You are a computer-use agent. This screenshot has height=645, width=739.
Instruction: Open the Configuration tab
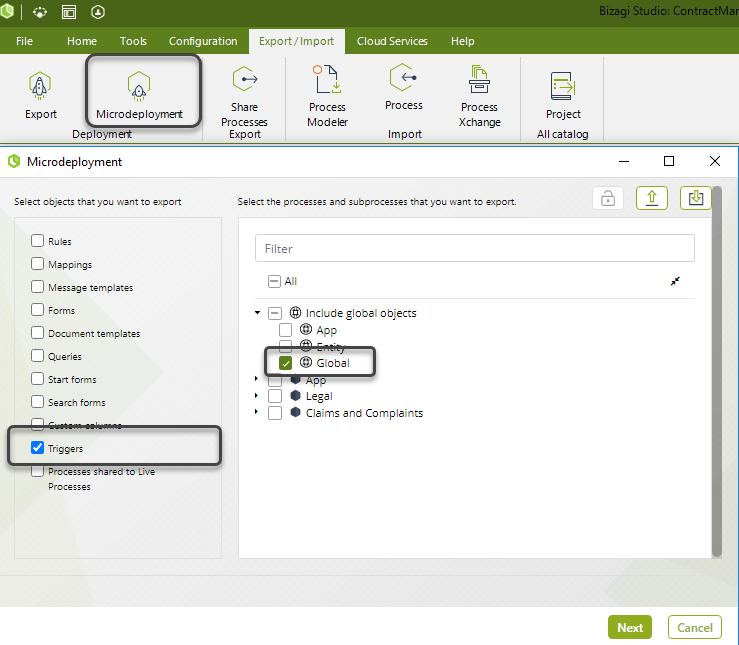203,41
